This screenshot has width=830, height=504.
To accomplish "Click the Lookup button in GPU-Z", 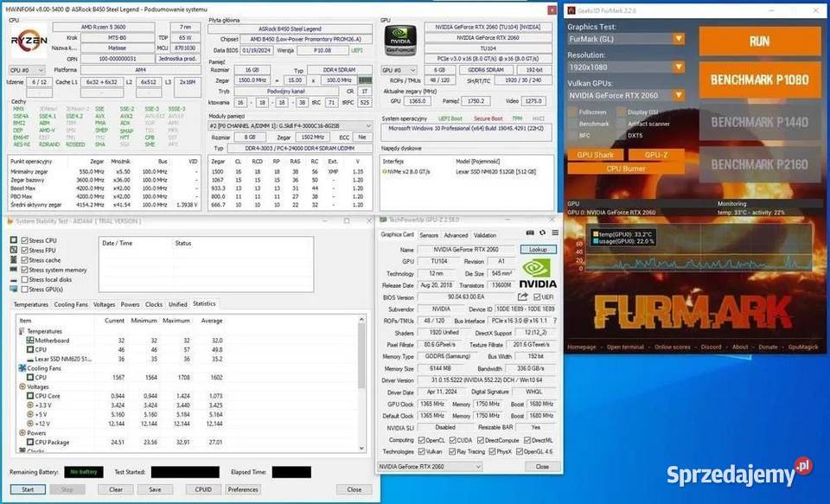I will tap(539, 249).
